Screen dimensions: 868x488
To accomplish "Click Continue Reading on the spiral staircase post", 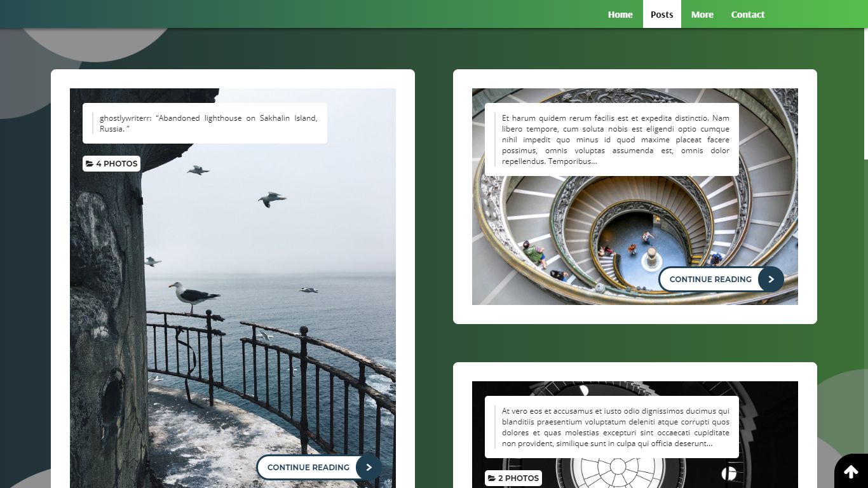I will click(x=721, y=279).
